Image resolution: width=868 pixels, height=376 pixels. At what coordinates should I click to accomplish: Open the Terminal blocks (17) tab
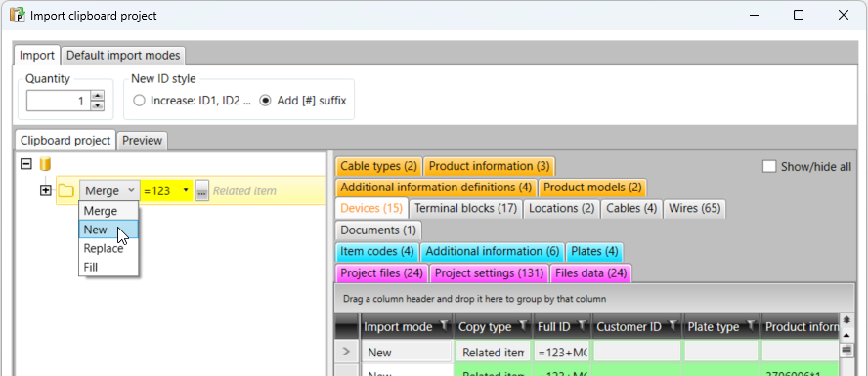[x=465, y=208]
